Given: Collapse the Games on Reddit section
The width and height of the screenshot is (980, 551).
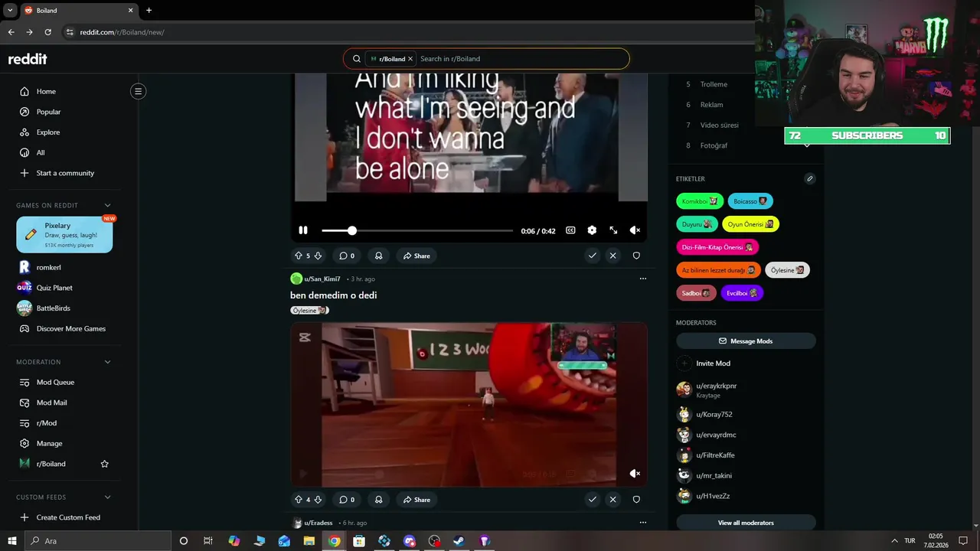Looking at the screenshot, I should point(107,205).
